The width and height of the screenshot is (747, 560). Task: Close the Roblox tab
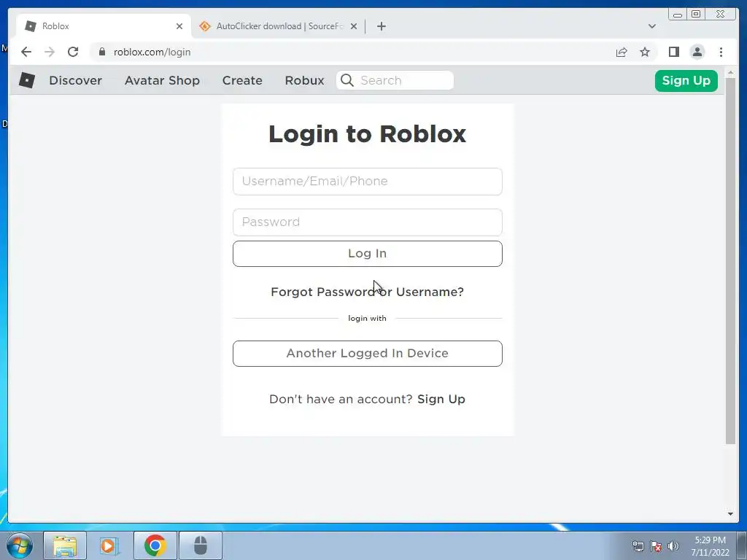click(x=179, y=26)
